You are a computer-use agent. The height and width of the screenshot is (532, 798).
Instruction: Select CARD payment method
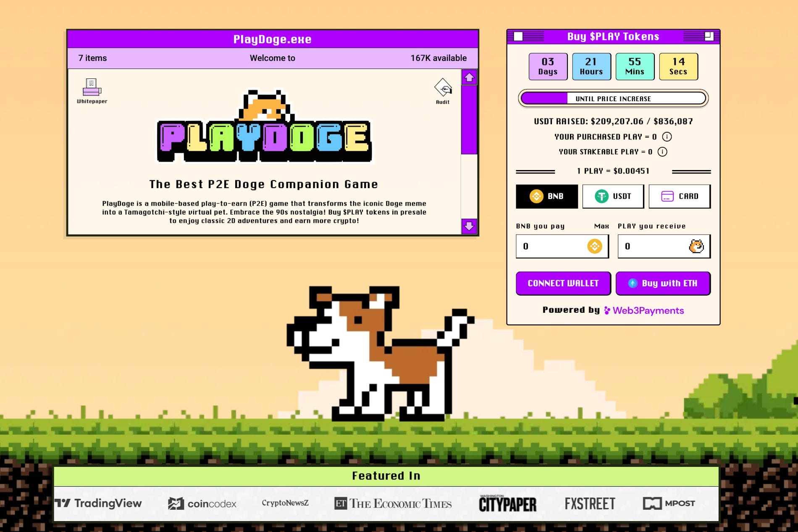(x=680, y=196)
